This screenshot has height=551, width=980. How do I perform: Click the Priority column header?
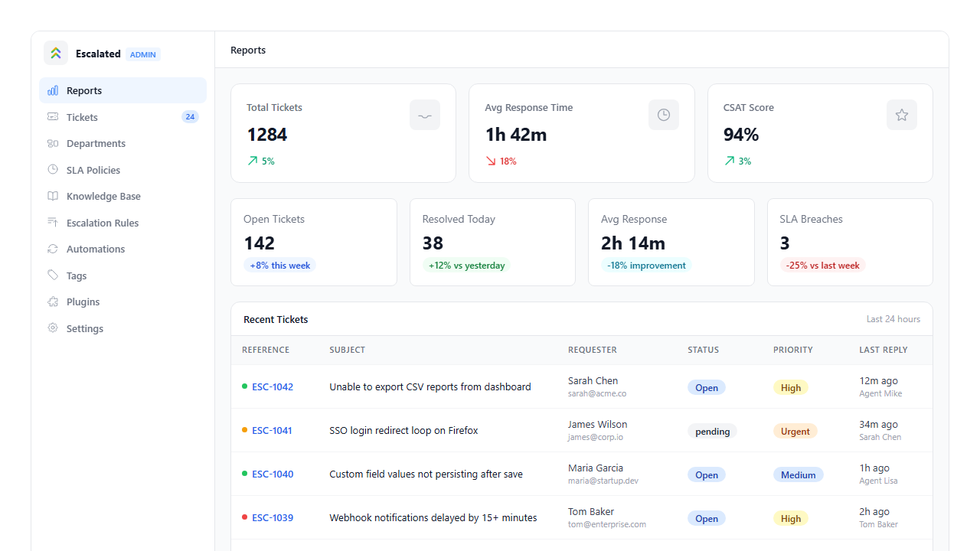[x=793, y=350]
